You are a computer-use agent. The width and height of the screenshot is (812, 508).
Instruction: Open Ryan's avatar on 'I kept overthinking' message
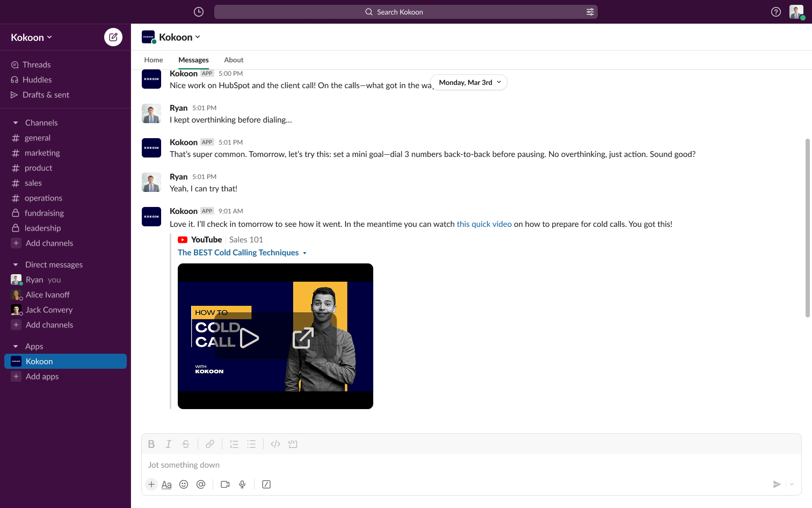point(151,113)
